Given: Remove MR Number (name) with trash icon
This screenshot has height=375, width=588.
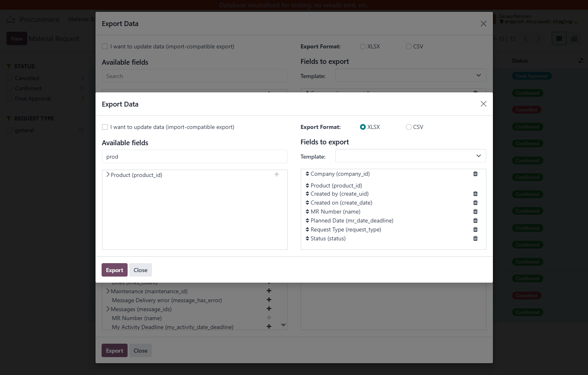Looking at the screenshot, I should point(475,211).
